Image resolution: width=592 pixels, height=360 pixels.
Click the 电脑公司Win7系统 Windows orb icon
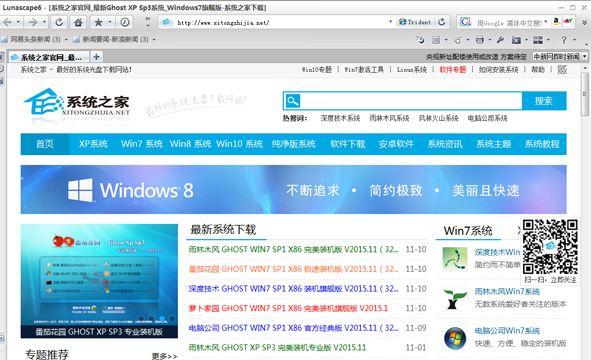(455, 338)
